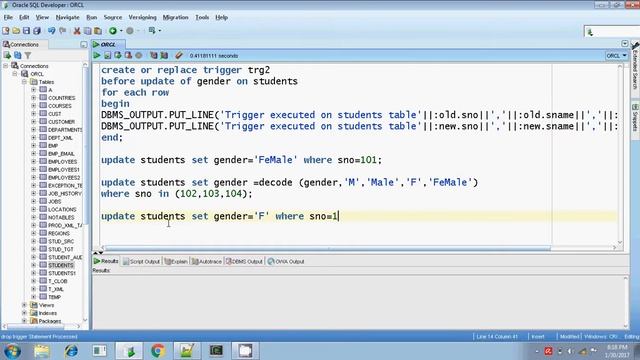Click the Copy icon in toolbar
This screenshot has height=360, width=640.
pyautogui.click(x=87, y=31)
